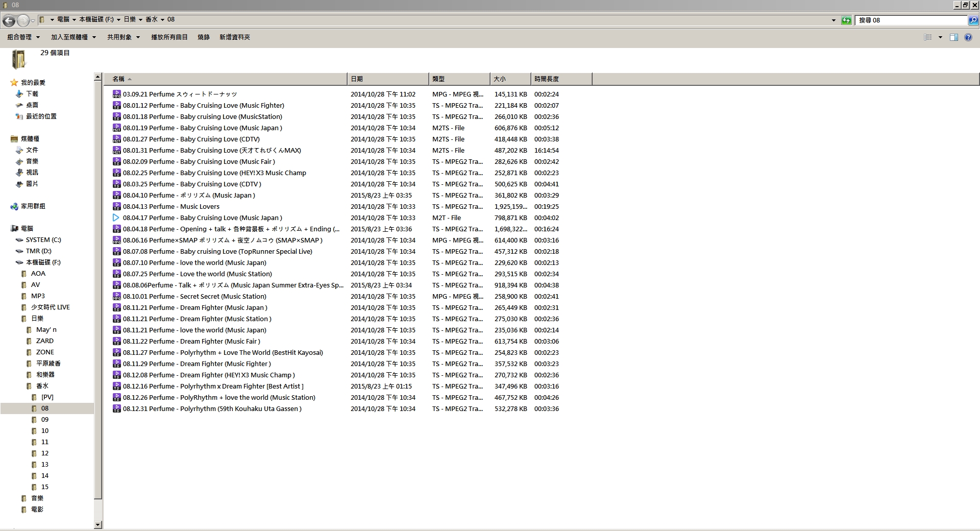Click 新增資料夾 button
The image size is (980, 531).
coord(235,37)
